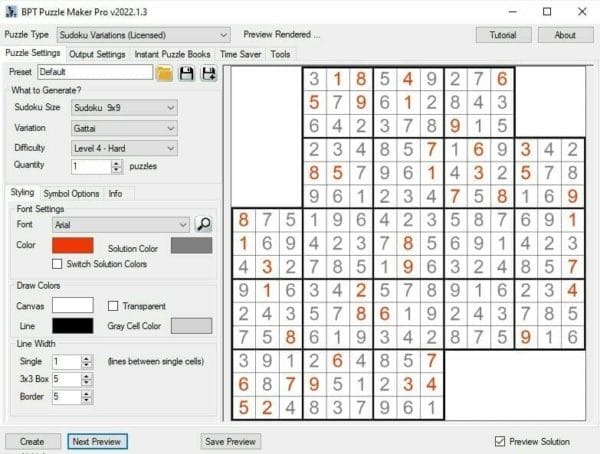Open the Tools tab

[280, 54]
